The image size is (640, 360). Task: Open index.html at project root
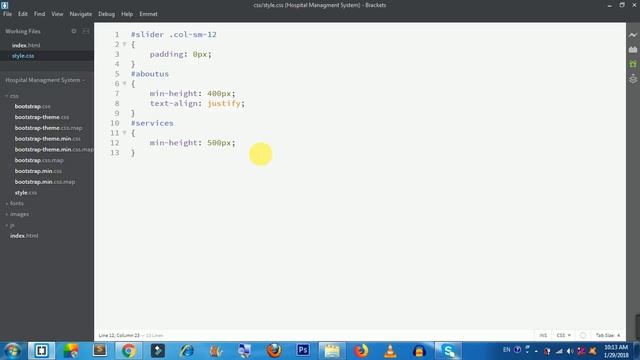24,236
